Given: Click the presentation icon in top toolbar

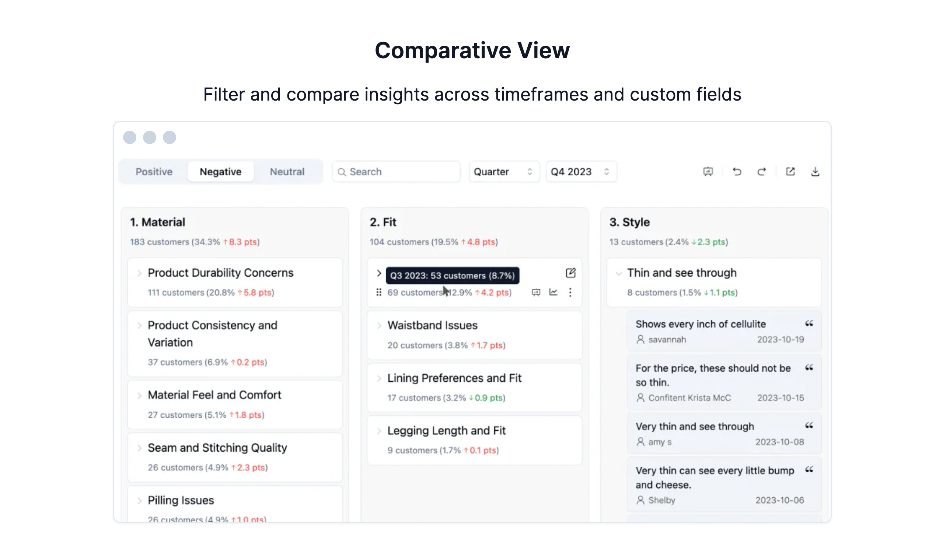Looking at the screenshot, I should (708, 172).
